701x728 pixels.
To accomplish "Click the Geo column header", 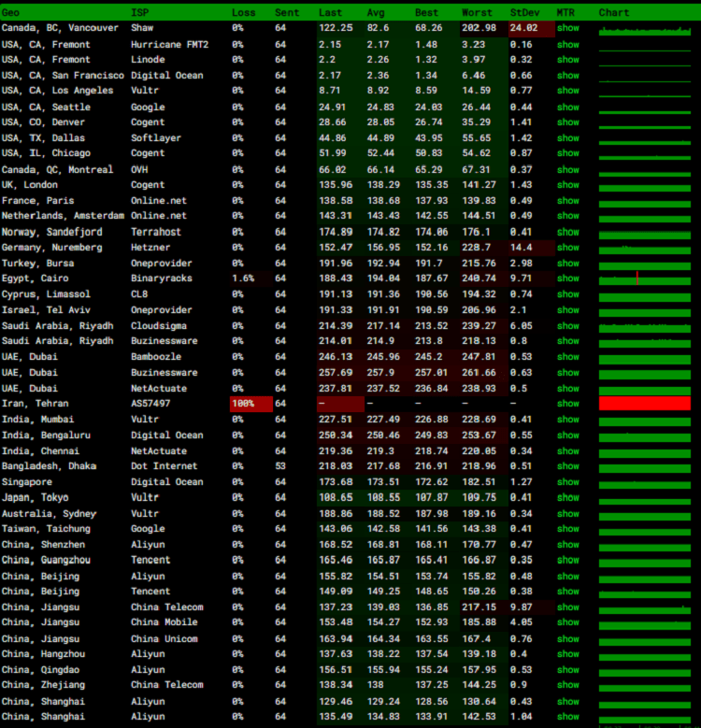I will [x=10, y=12].
